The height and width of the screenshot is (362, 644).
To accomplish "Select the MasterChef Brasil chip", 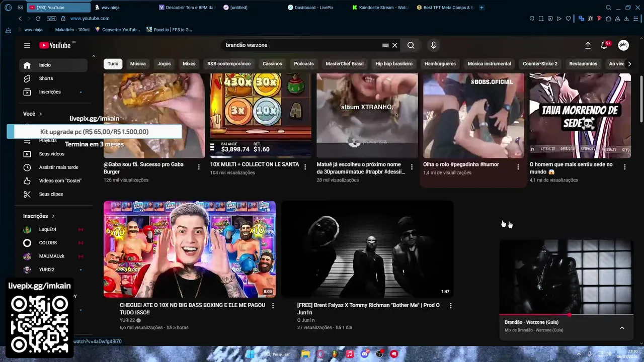I will pos(345,64).
